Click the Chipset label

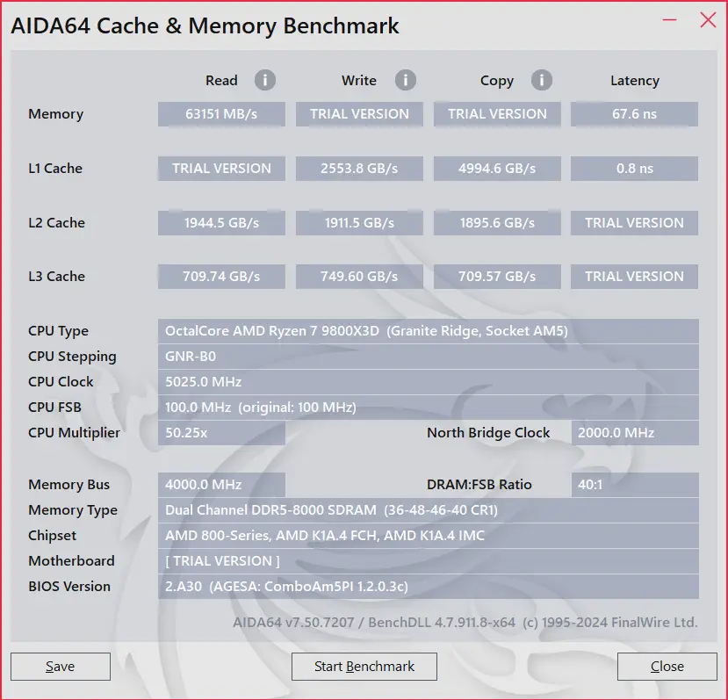click(x=52, y=536)
